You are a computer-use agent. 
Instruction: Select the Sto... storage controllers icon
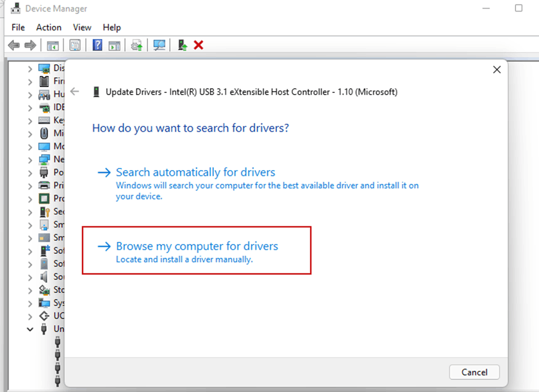point(44,290)
